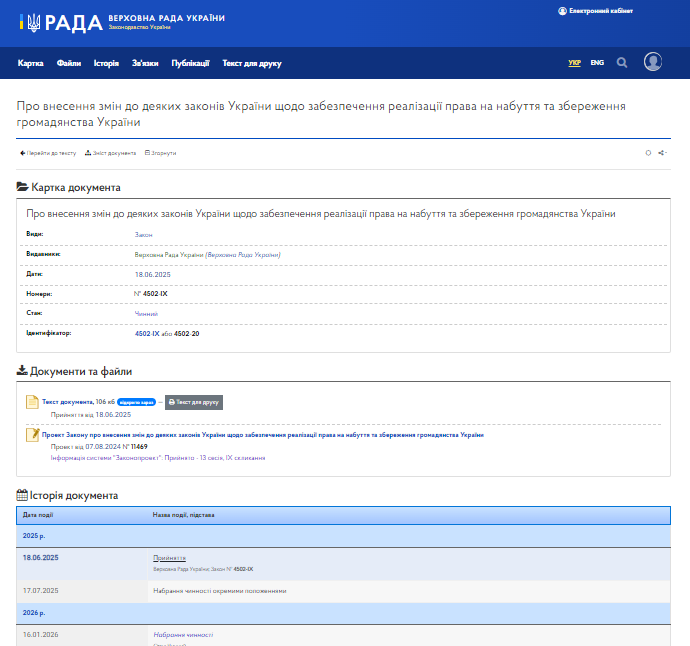
Task: Open 'Електронний кабінет' in the top header
Action: pyautogui.click(x=595, y=11)
